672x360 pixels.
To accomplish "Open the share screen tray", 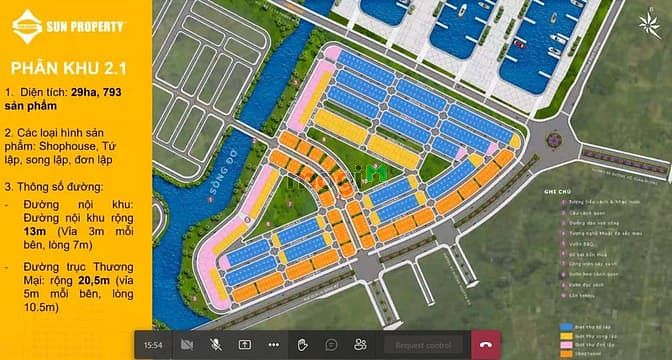I will point(245,345).
